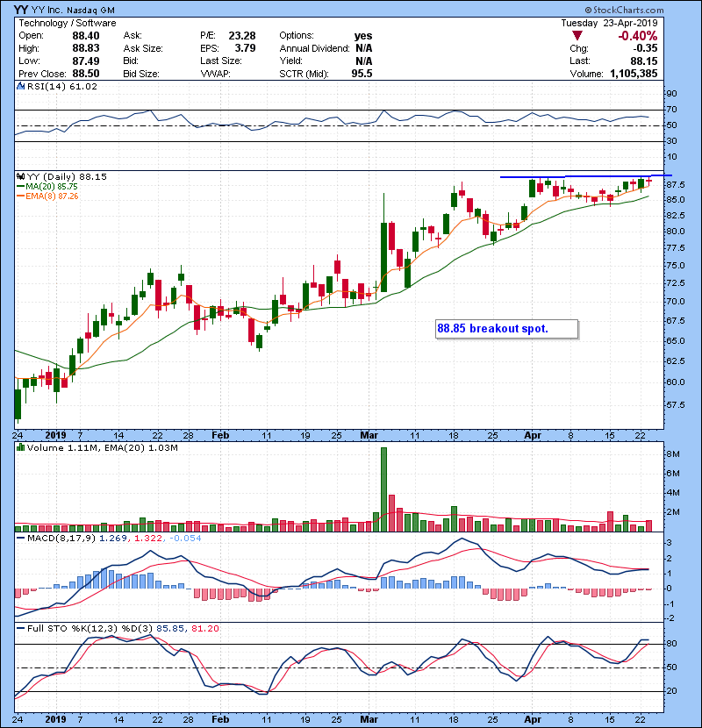702x728 pixels.
Task: Click the SCTR (Mid) value 95.5
Action: click(362, 74)
